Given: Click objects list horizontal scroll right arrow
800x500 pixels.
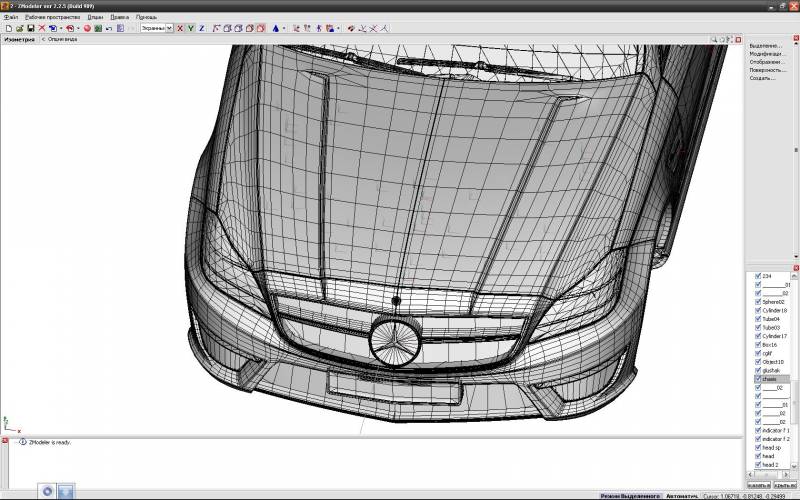Looking at the screenshot, I should tap(786, 474).
